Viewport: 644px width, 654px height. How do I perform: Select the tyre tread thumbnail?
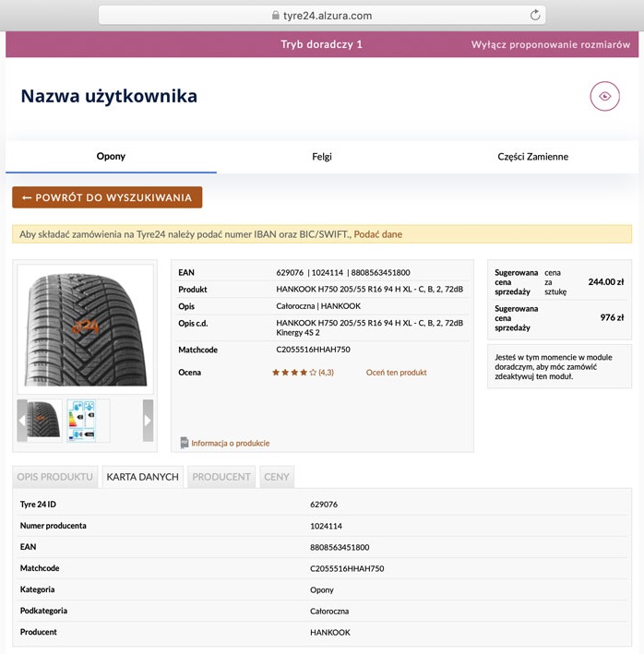click(44, 421)
